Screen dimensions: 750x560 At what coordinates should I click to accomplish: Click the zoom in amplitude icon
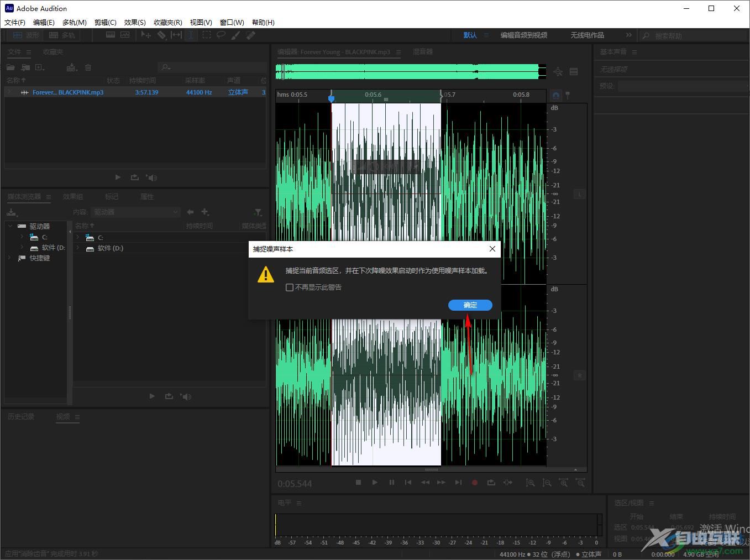click(x=530, y=483)
